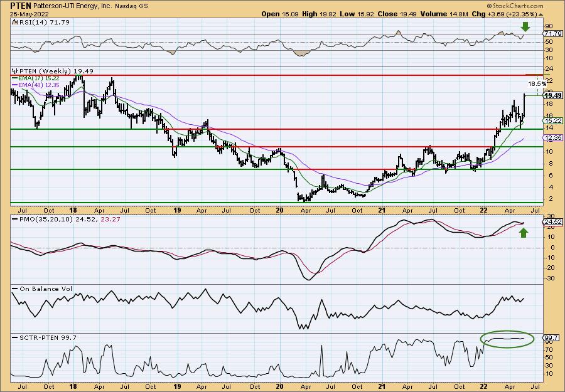Click the 12.35 EMA value tag on the right axis
This screenshot has width=565, height=392.
pyautogui.click(x=552, y=138)
